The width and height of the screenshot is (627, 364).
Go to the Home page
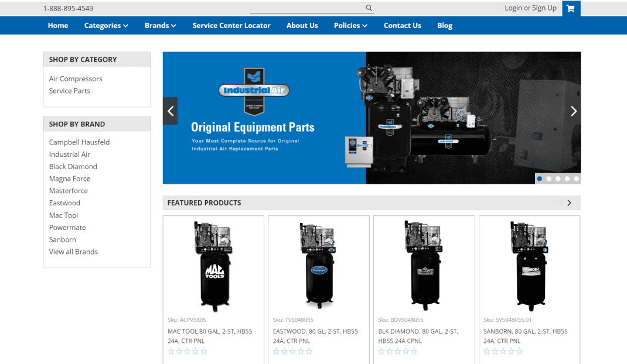(58, 26)
